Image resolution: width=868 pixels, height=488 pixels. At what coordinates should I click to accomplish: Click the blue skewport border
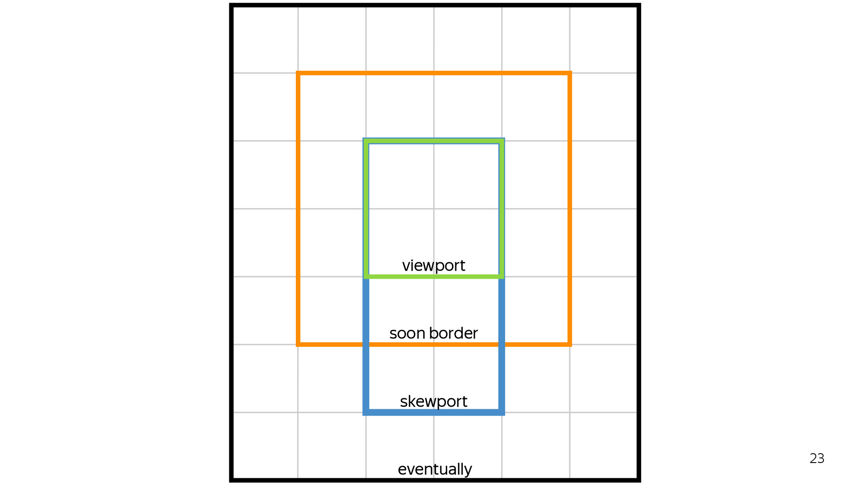[x=434, y=412]
